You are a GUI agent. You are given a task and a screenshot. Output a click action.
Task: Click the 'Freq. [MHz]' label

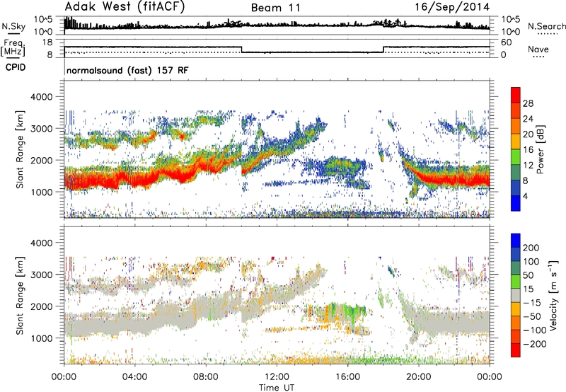point(13,47)
